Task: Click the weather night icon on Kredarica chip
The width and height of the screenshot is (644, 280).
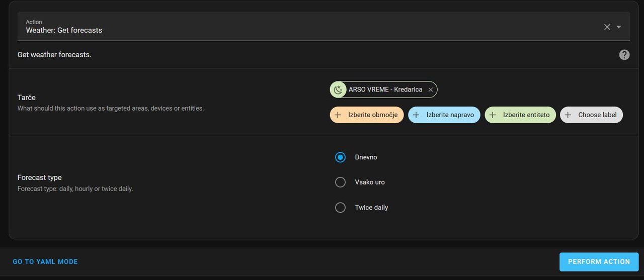Action: tap(339, 89)
